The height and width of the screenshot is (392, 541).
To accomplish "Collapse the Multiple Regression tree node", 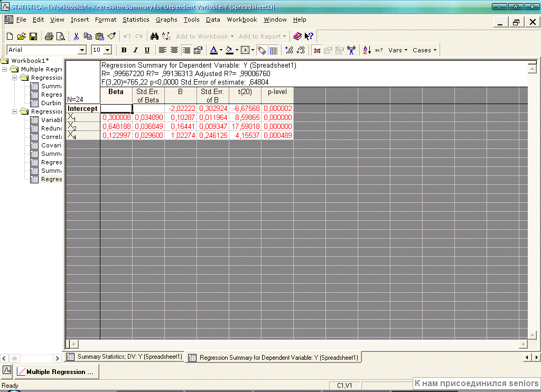I will tap(5, 69).
